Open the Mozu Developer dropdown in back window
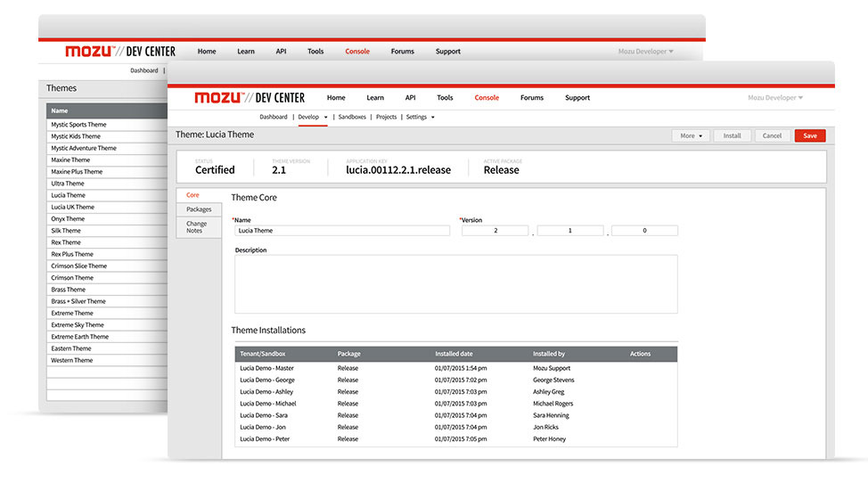This screenshot has width=868, height=499. [645, 51]
